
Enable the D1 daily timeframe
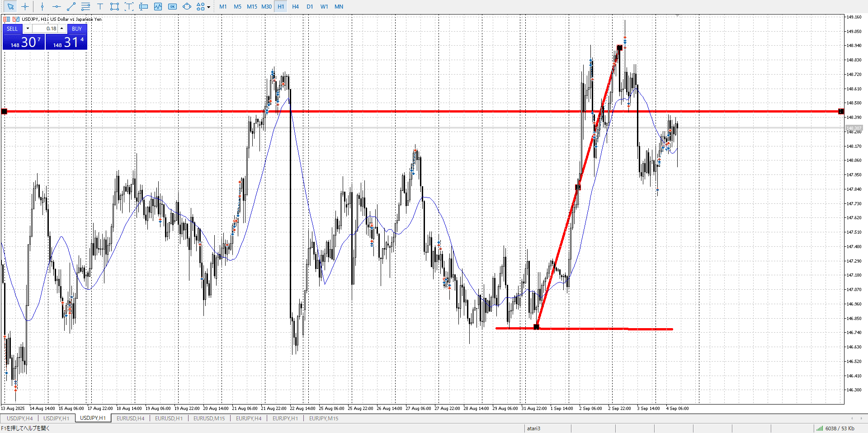pyautogui.click(x=310, y=6)
